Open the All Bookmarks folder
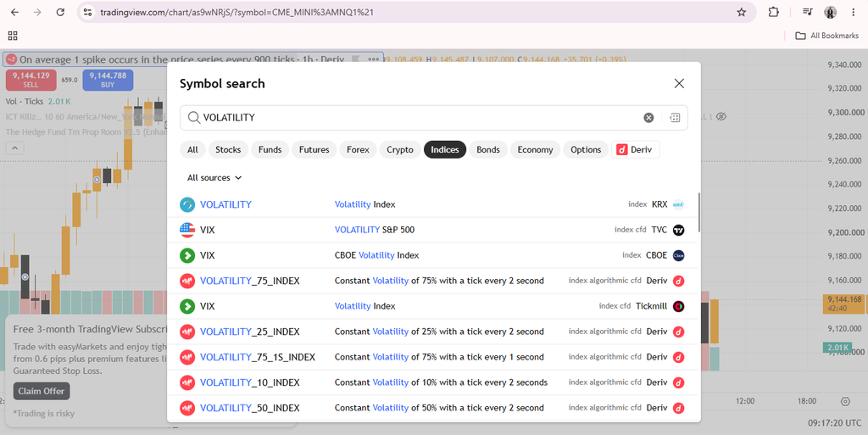Viewport: 868px width, 435px height. (x=827, y=36)
